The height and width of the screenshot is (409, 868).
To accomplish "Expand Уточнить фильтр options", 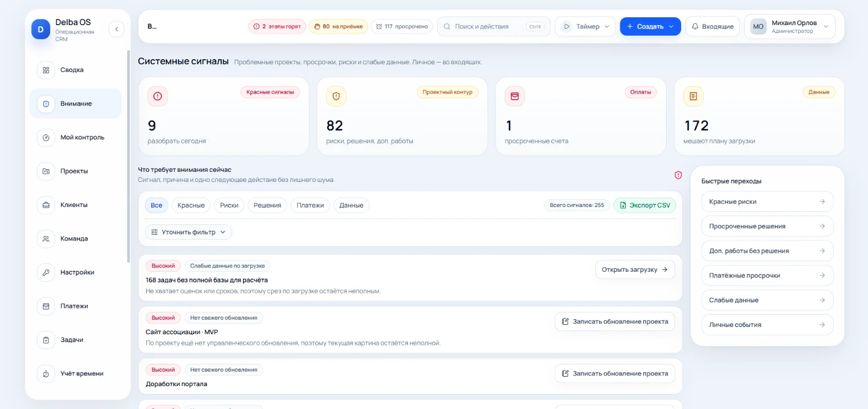I will (189, 232).
